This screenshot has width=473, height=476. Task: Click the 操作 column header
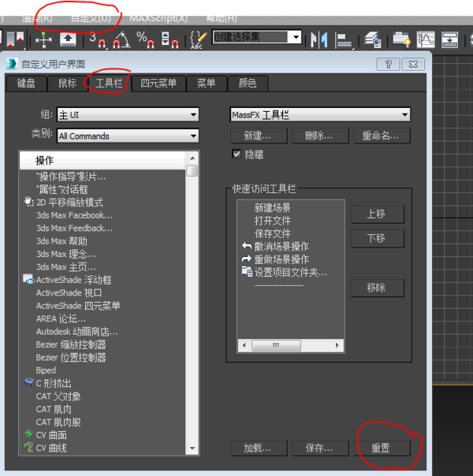pos(102,161)
